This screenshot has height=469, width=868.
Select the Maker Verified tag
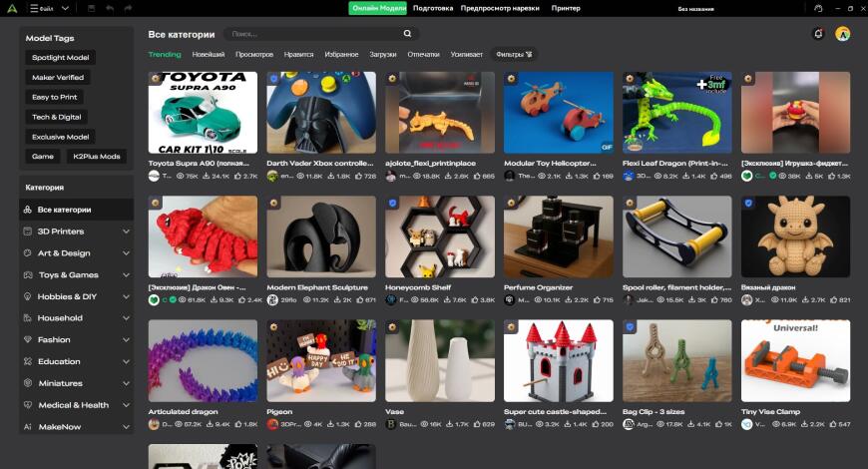point(58,78)
